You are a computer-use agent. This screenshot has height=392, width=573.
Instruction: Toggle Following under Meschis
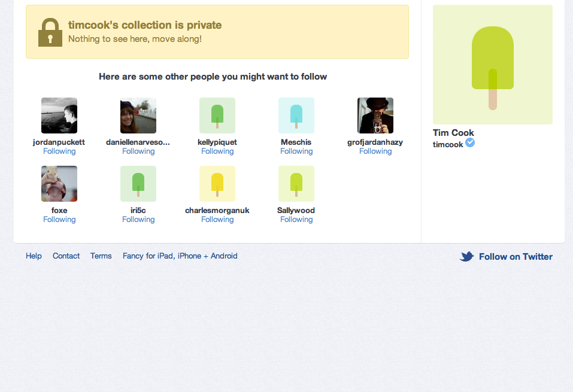pos(296,151)
